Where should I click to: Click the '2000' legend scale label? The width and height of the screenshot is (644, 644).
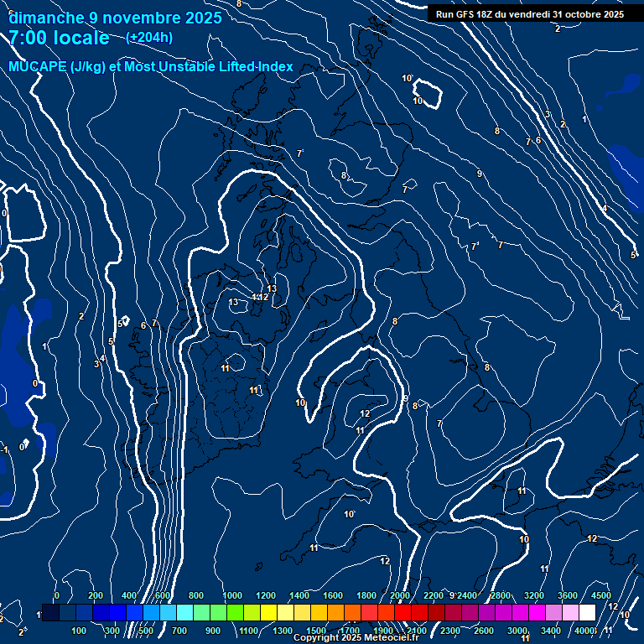400,595
